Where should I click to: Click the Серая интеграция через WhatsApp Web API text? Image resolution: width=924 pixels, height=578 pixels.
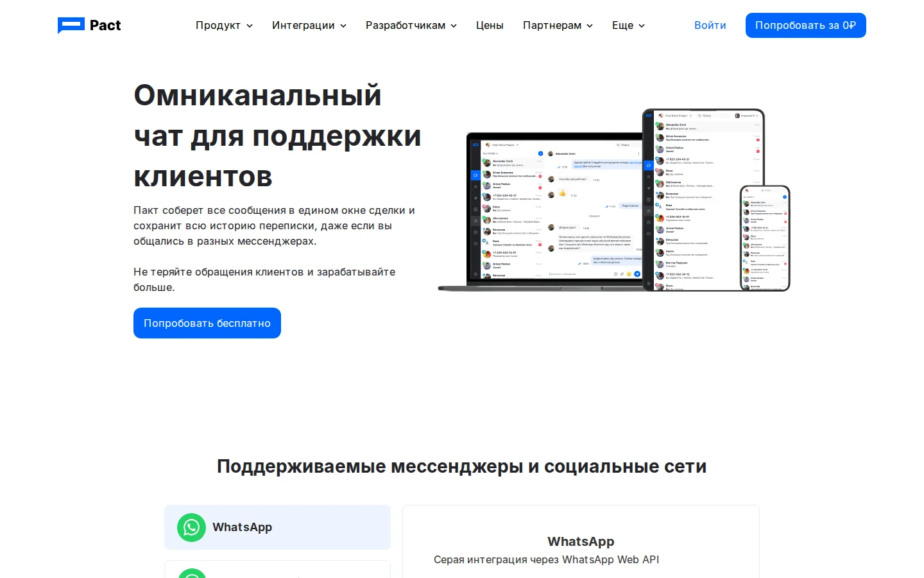547,559
